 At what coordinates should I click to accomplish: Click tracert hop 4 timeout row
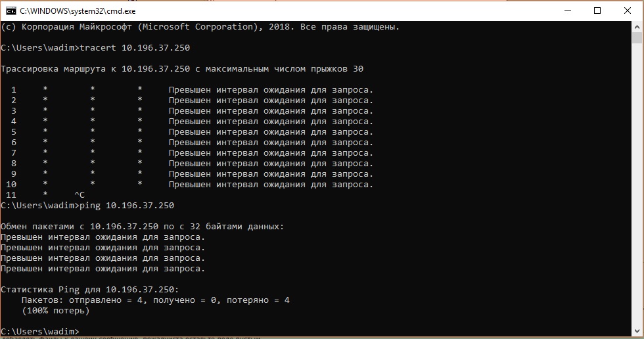pos(192,122)
